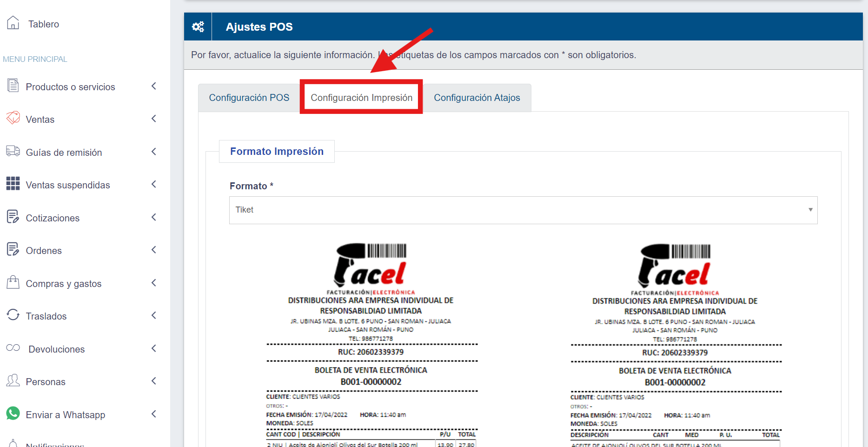The width and height of the screenshot is (868, 447).
Task: Click the Personas users icon
Action: 13,380
